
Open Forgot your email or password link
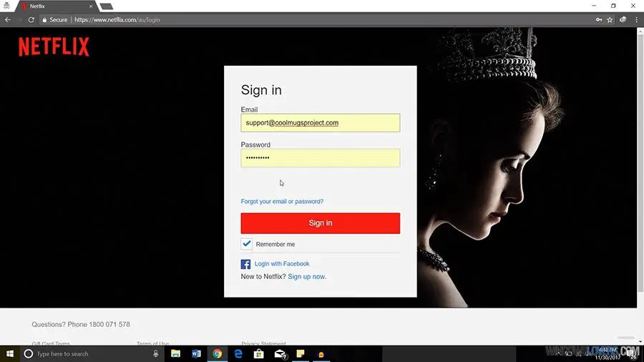[x=282, y=202]
